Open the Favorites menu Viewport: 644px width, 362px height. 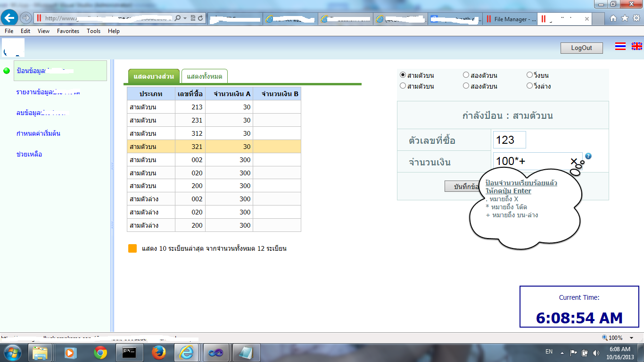(68, 31)
